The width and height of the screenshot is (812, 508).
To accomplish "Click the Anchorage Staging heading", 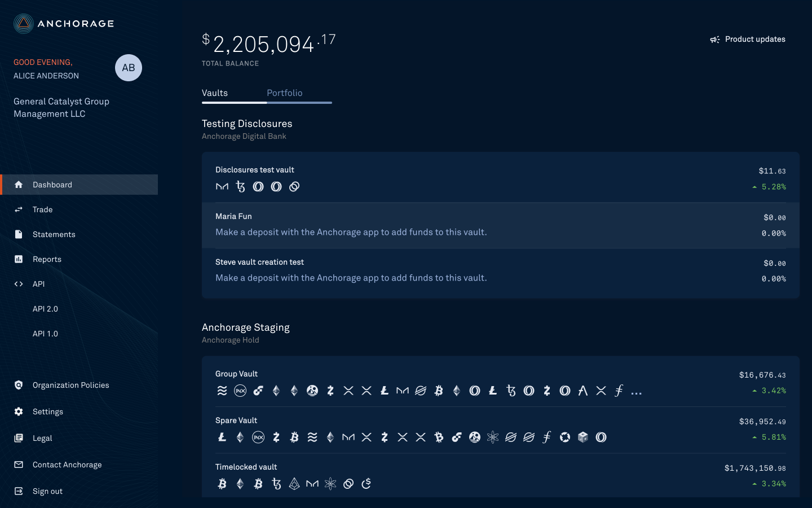I will pos(246,327).
